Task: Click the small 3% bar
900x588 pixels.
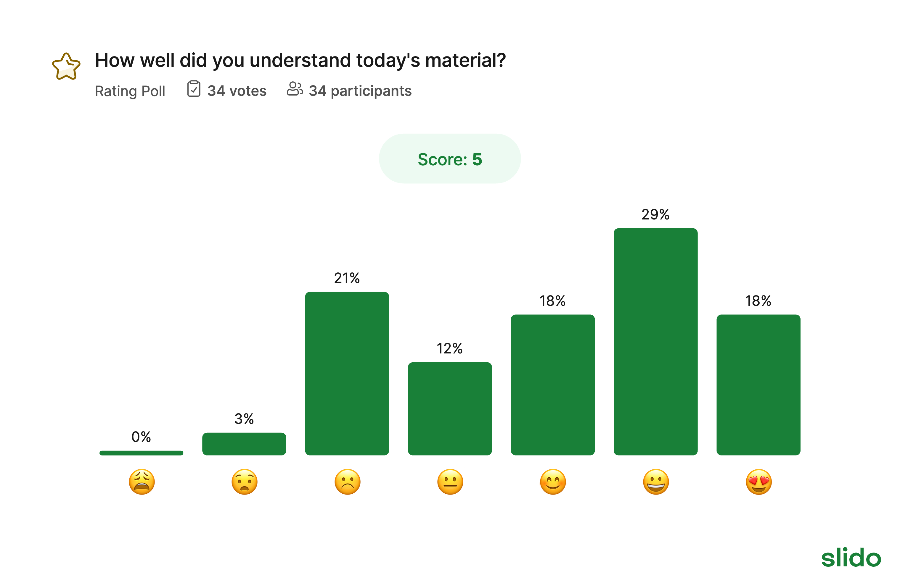Action: (x=244, y=444)
